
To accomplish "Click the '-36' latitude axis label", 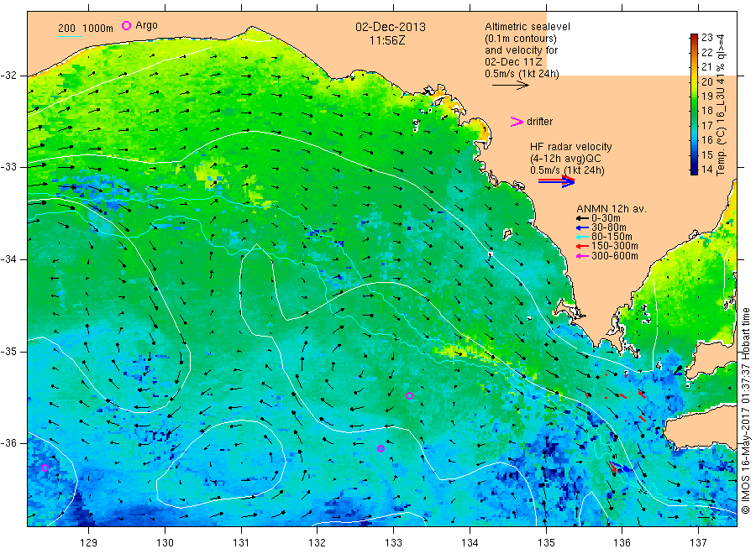I will pos(8,442).
